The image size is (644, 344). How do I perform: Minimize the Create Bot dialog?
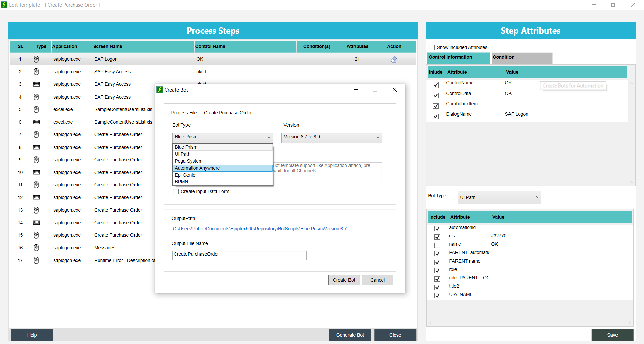pyautogui.click(x=356, y=90)
